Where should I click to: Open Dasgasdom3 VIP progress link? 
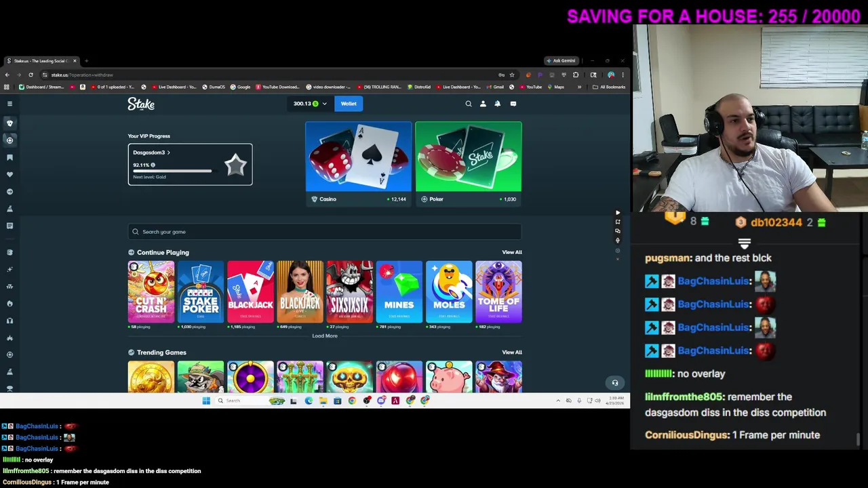(x=151, y=152)
